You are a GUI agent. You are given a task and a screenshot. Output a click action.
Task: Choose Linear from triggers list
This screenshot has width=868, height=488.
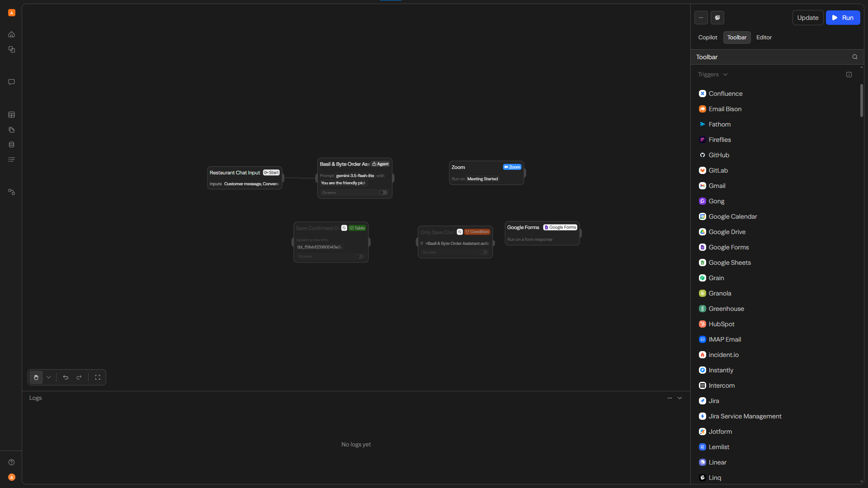coord(717,462)
